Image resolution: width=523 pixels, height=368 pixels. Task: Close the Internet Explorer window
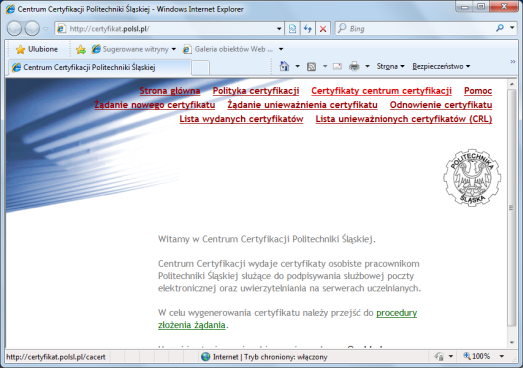click(x=504, y=7)
